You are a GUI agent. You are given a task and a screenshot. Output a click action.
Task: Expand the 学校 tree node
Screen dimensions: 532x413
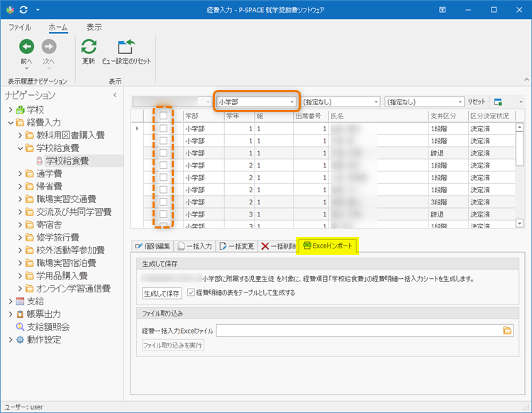(x=11, y=109)
